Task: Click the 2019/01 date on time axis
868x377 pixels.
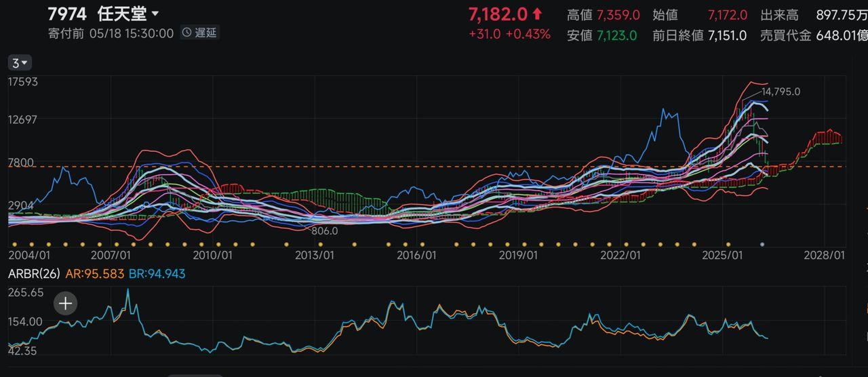Action: [518, 256]
